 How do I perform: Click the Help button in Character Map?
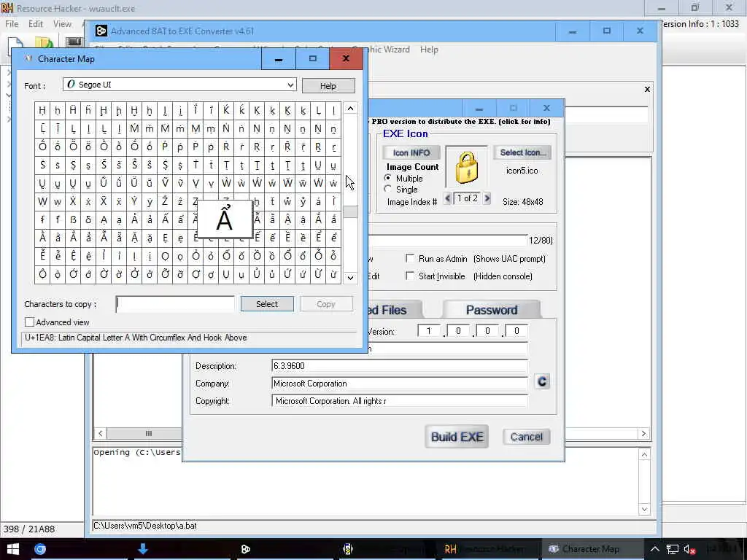[x=328, y=86]
